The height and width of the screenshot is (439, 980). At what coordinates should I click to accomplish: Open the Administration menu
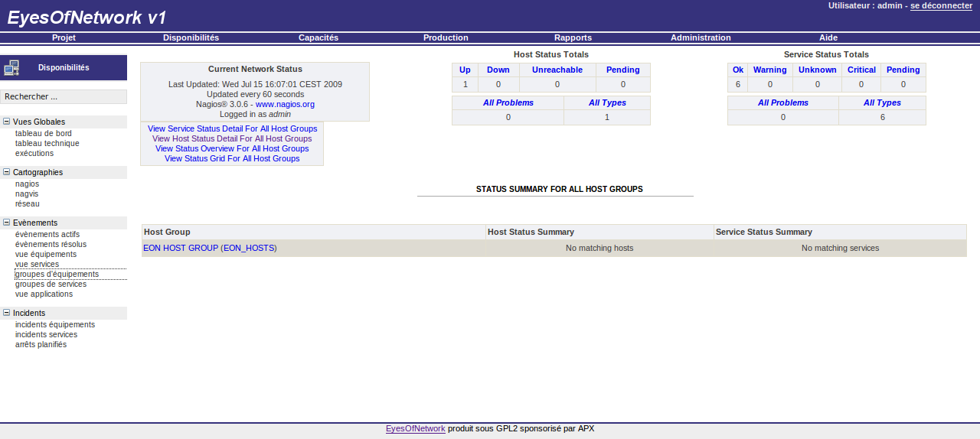click(700, 37)
